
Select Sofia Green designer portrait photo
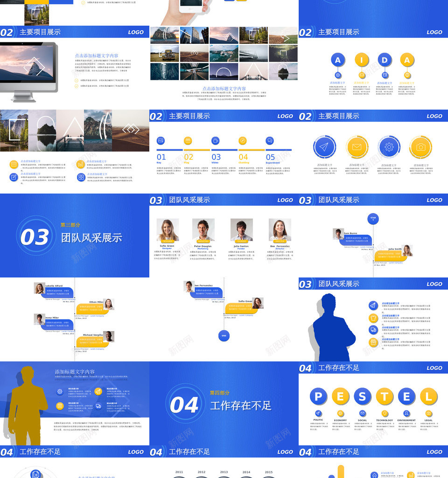tap(168, 229)
